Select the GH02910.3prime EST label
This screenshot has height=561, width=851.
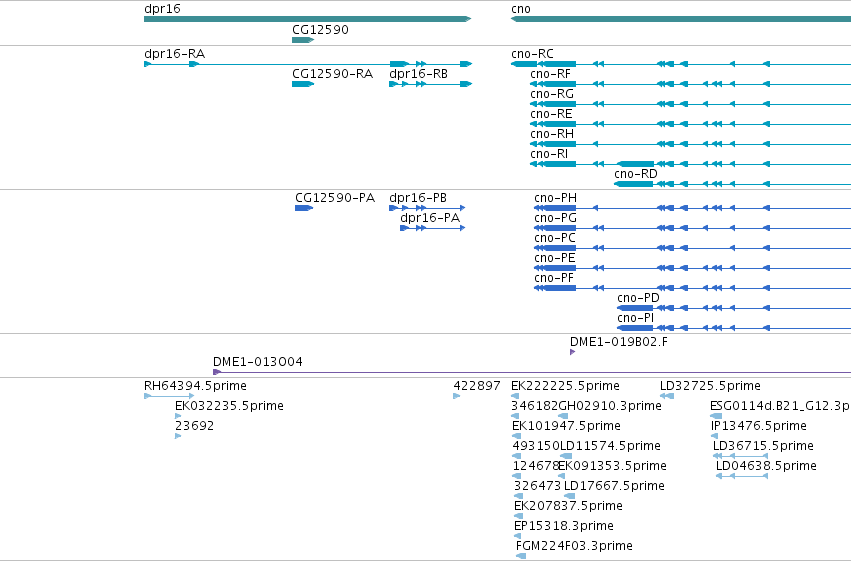pos(609,406)
